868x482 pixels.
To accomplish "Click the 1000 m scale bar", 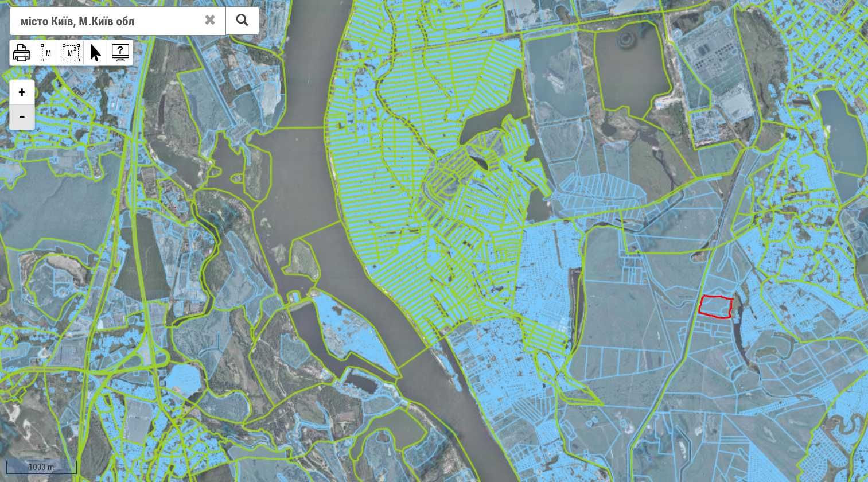I will [x=41, y=467].
